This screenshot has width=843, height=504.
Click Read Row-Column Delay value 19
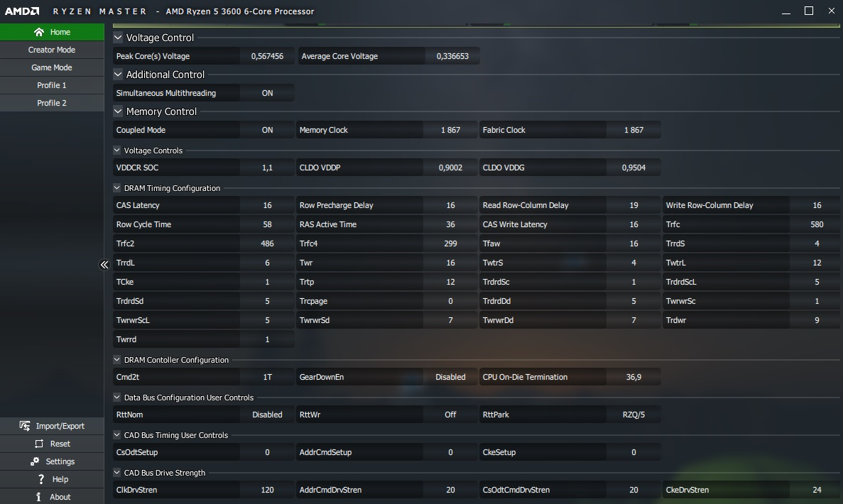tap(634, 205)
